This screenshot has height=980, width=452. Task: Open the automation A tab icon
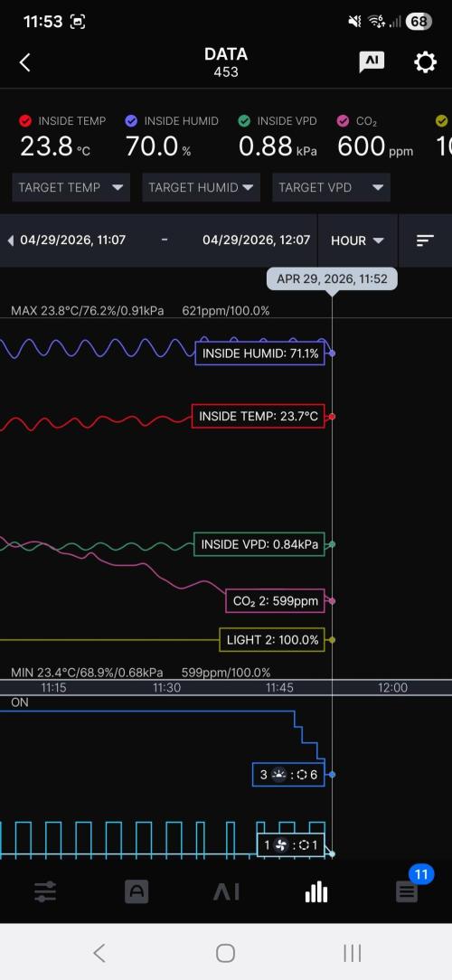coord(137,892)
